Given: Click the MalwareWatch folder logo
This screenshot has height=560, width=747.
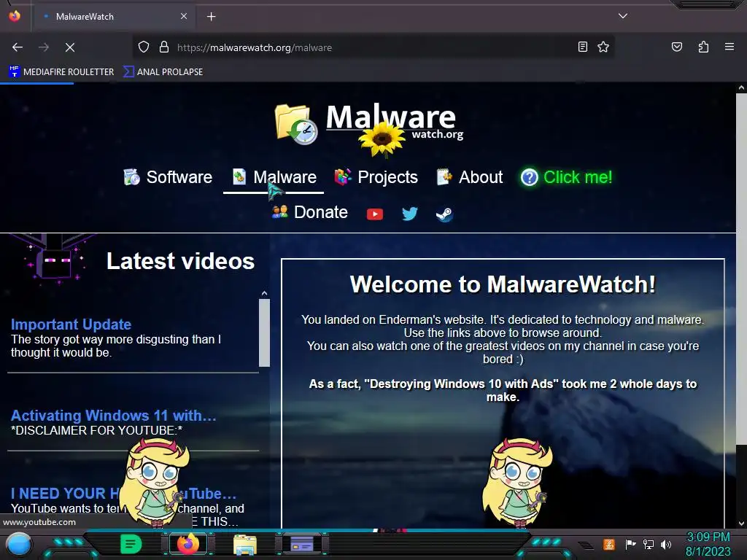Looking at the screenshot, I should [296, 124].
